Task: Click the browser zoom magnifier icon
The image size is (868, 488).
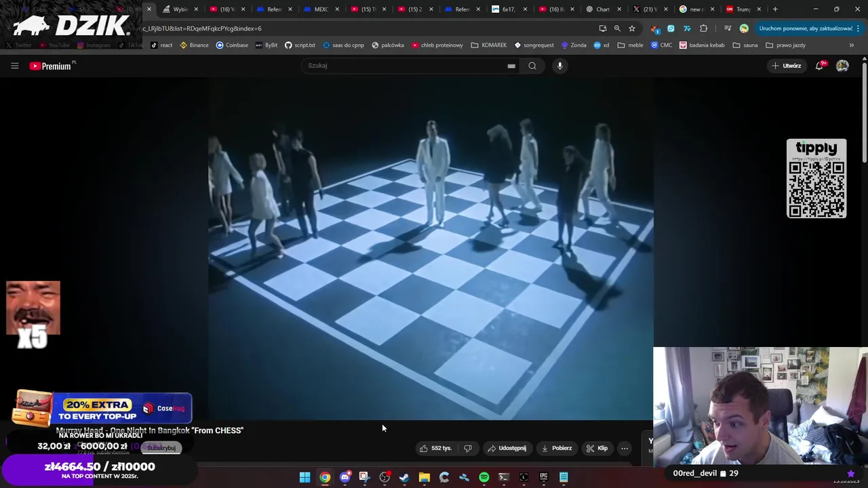Action: tap(617, 28)
